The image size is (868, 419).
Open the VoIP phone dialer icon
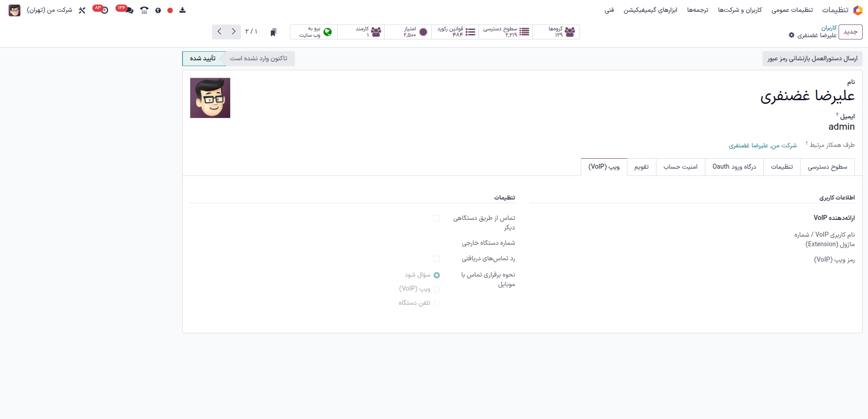pyautogui.click(x=144, y=10)
